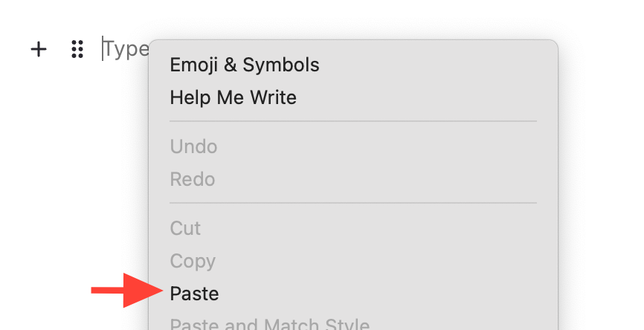Invoke the Help Me Write writing assistant
Viewport: 644px width, 330px height.
(x=234, y=97)
